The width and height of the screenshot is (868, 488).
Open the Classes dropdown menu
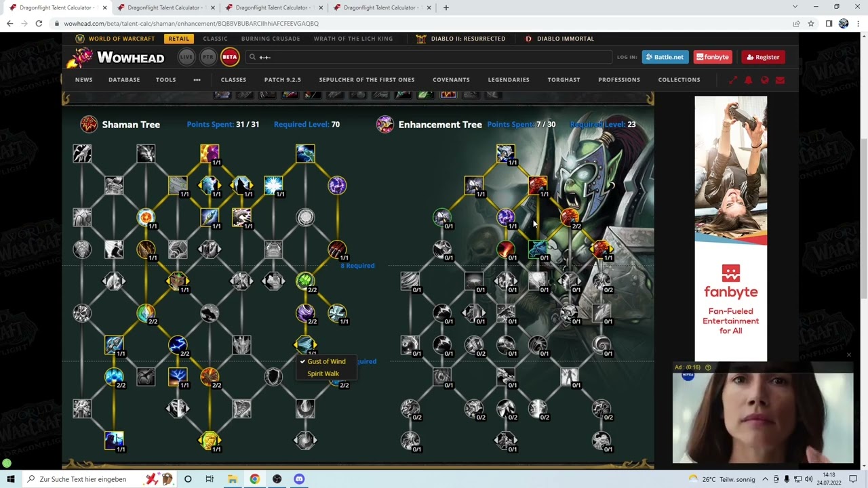(x=233, y=80)
